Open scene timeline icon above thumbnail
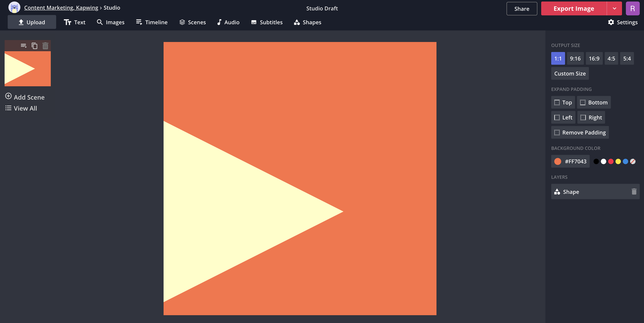This screenshot has width=644, height=323. point(24,46)
